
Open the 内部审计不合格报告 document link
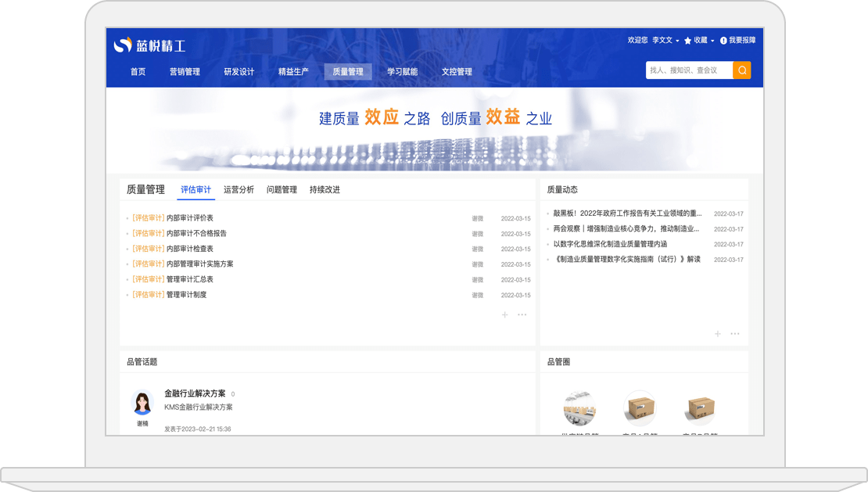pyautogui.click(x=196, y=233)
